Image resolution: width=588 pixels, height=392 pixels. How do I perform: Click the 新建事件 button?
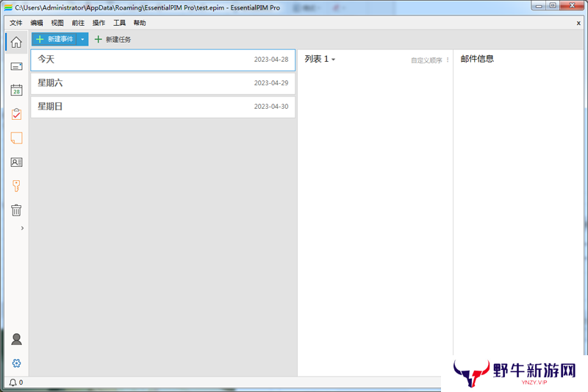tap(54, 39)
